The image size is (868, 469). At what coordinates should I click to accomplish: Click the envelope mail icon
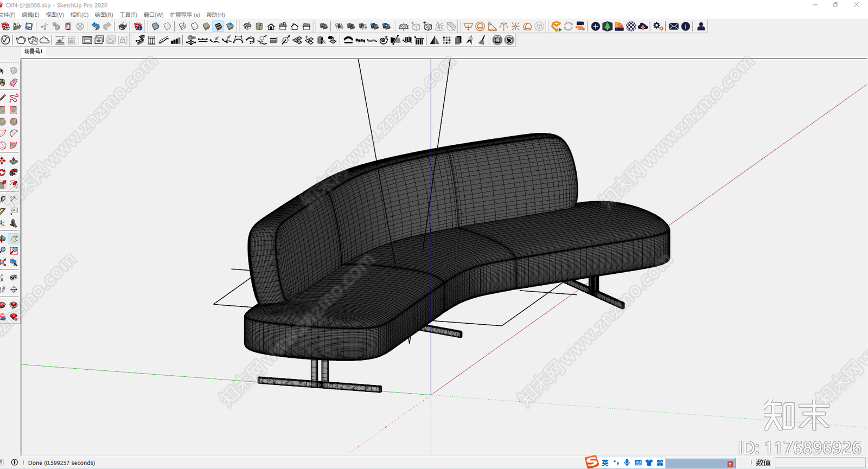click(x=674, y=26)
